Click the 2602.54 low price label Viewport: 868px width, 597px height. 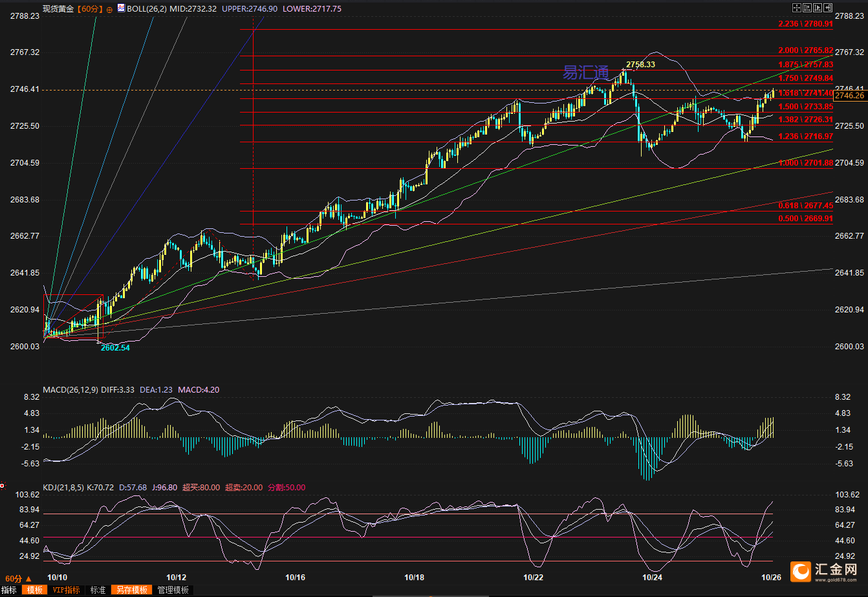coord(115,347)
